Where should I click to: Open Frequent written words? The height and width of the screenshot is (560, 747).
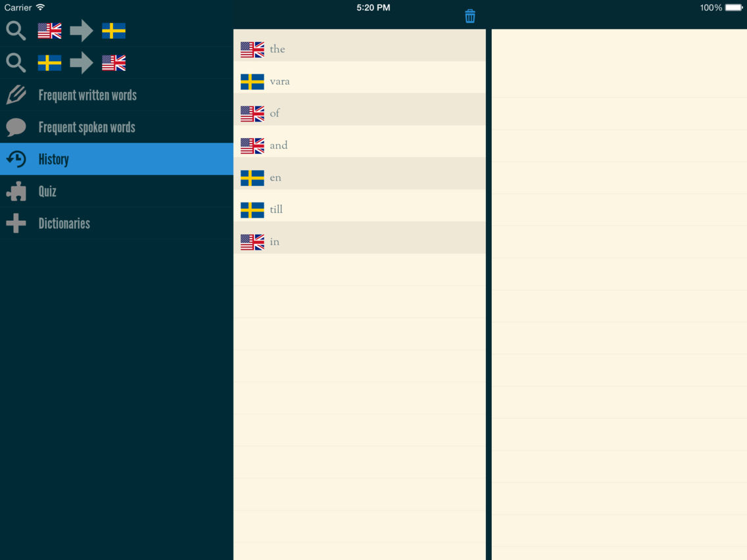coord(117,95)
